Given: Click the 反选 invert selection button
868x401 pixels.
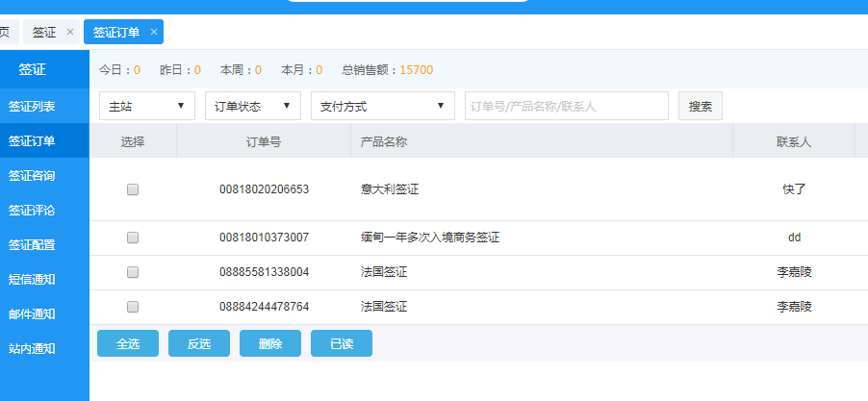Looking at the screenshot, I should 199,343.
